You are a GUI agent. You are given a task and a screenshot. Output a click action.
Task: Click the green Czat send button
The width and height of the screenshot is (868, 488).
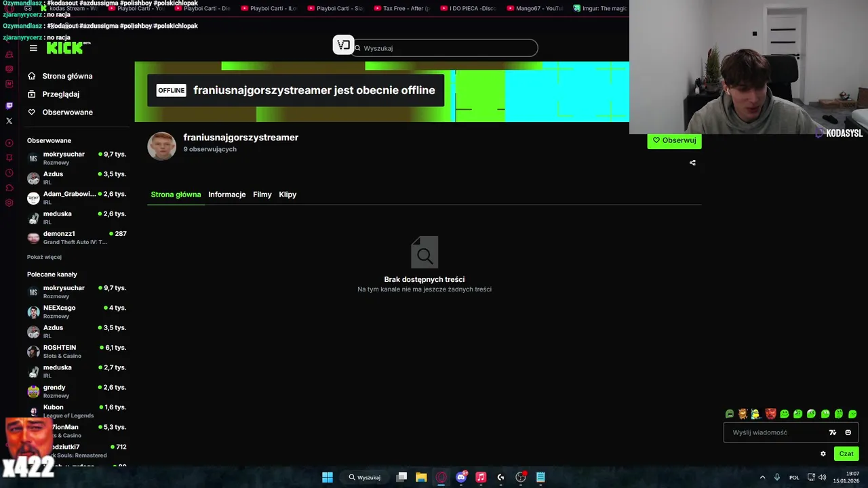coord(846,453)
